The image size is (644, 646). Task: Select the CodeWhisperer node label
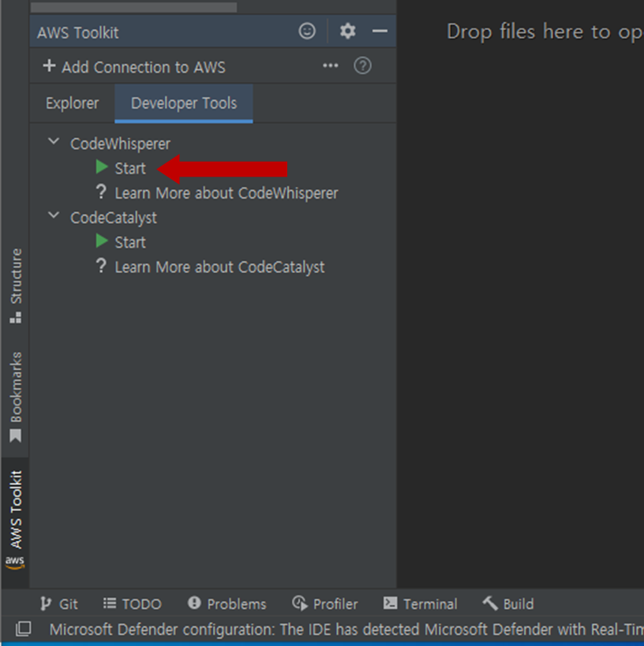click(x=120, y=144)
